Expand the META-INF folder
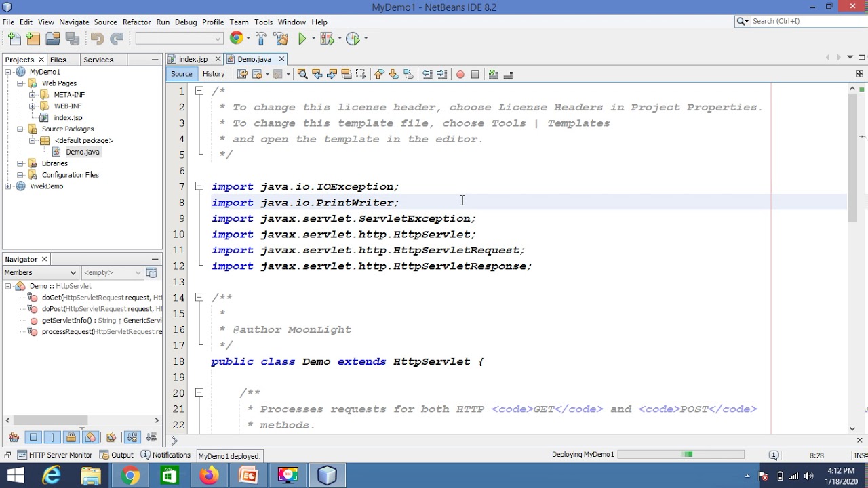Viewport: 868px width, 488px height. click(x=32, y=95)
